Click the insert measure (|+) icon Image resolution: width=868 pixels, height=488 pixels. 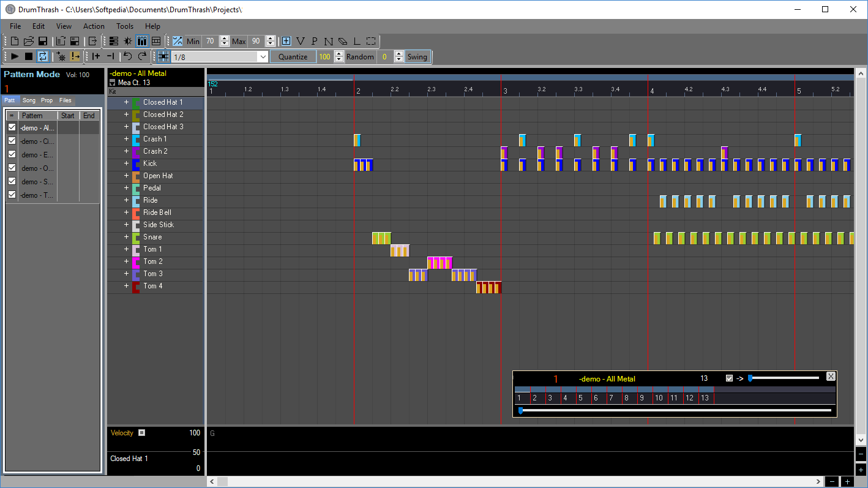[x=96, y=56]
